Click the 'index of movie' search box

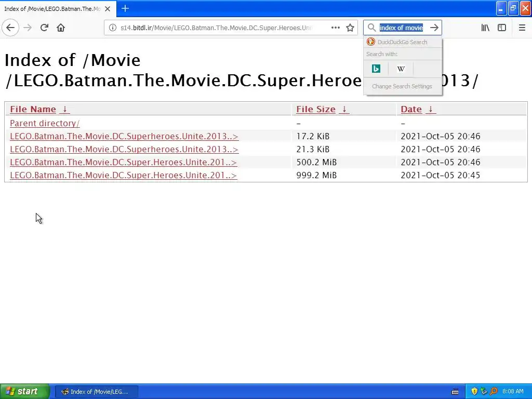tap(402, 28)
